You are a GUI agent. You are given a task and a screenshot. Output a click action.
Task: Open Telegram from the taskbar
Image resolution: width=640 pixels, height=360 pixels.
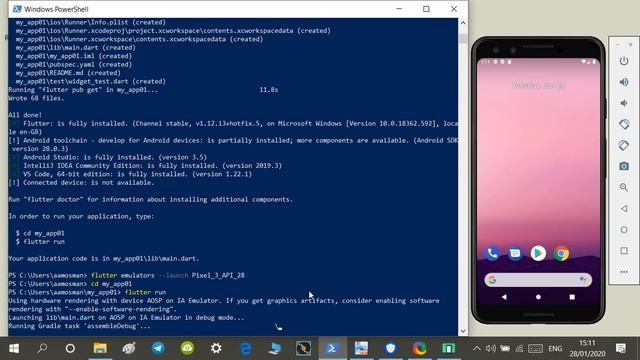158,348
